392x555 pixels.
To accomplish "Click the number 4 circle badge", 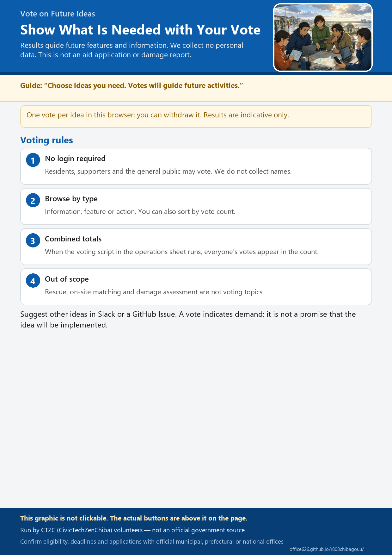I will click(x=33, y=281).
